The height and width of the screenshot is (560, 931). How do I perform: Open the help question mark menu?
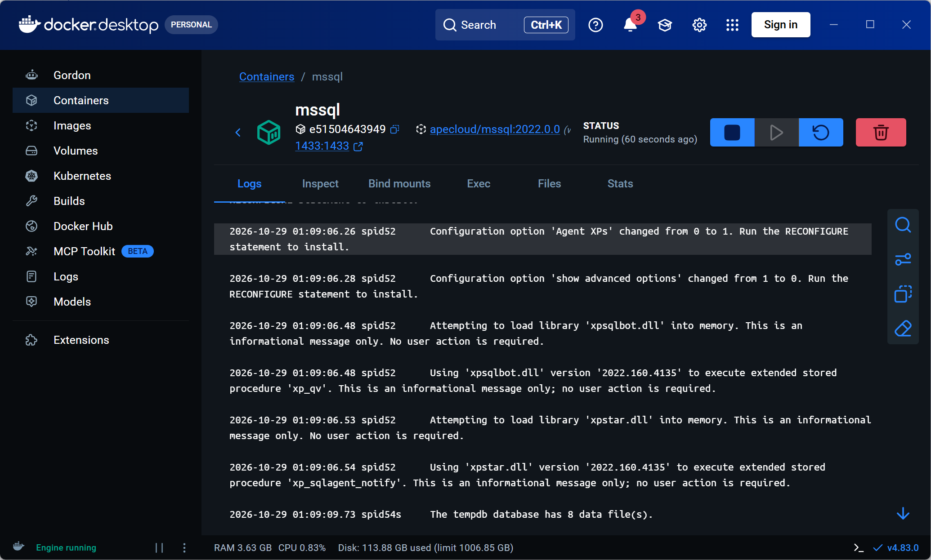point(595,25)
